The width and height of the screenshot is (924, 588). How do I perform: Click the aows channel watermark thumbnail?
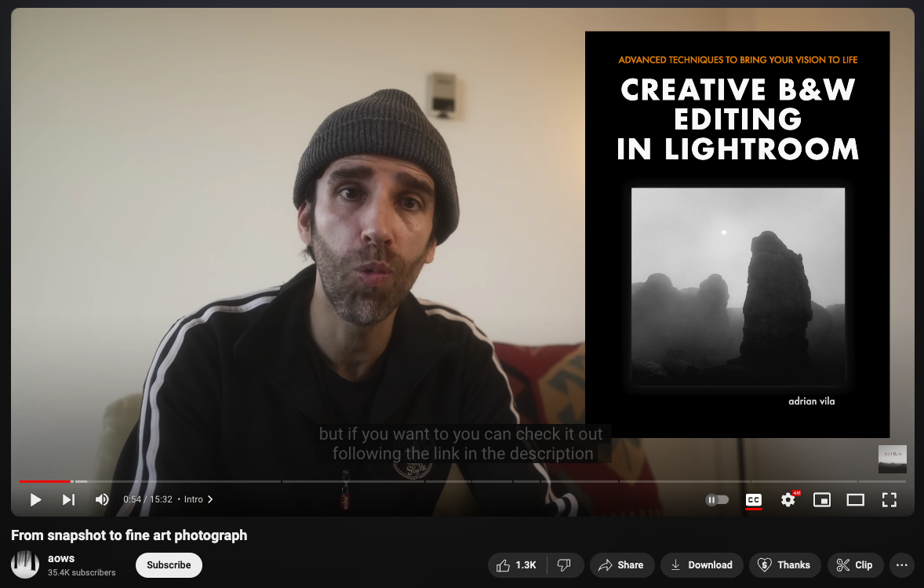tap(892, 458)
